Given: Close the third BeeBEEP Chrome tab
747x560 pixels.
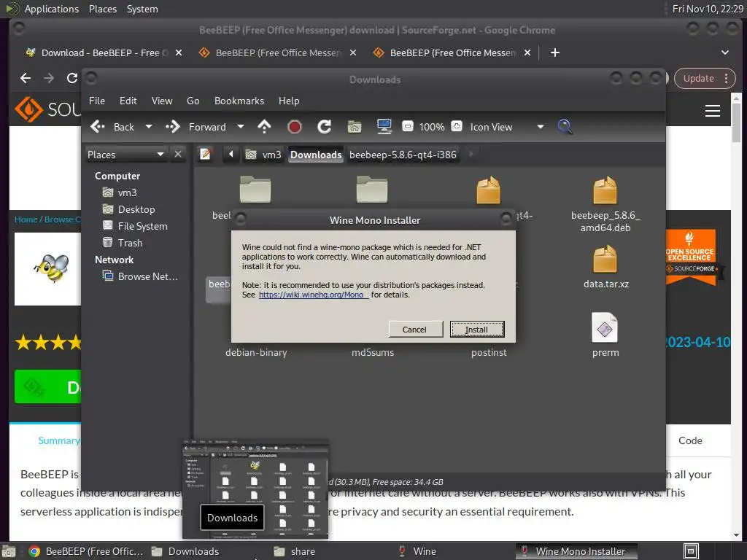Looking at the screenshot, I should [x=527, y=52].
